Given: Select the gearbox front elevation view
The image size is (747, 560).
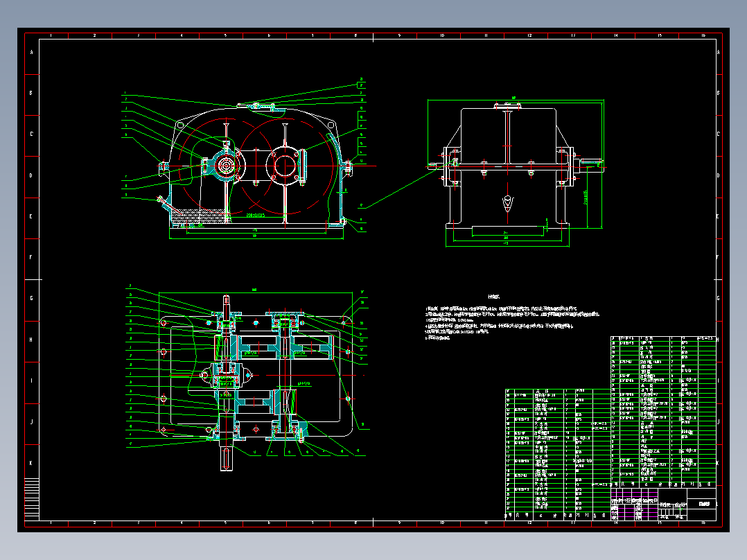Looking at the screenshot, I should 256,167.
